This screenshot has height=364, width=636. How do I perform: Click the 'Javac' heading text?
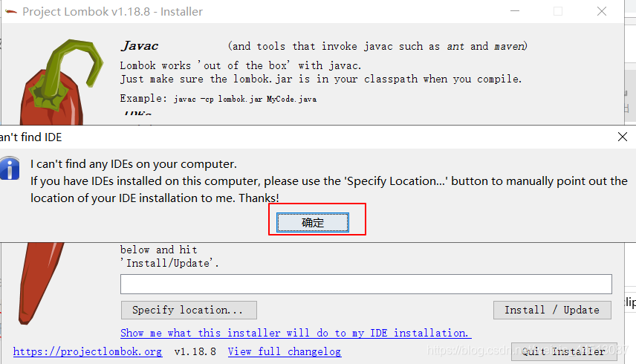(x=140, y=46)
